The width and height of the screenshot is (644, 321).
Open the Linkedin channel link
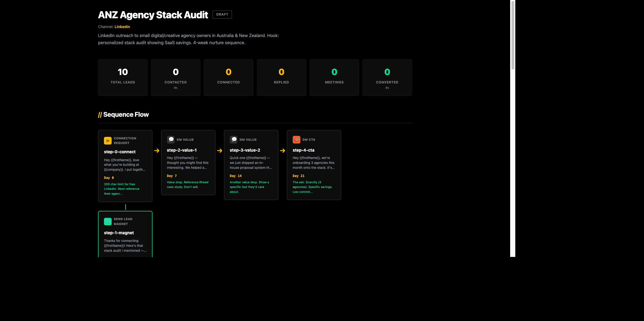point(122,27)
